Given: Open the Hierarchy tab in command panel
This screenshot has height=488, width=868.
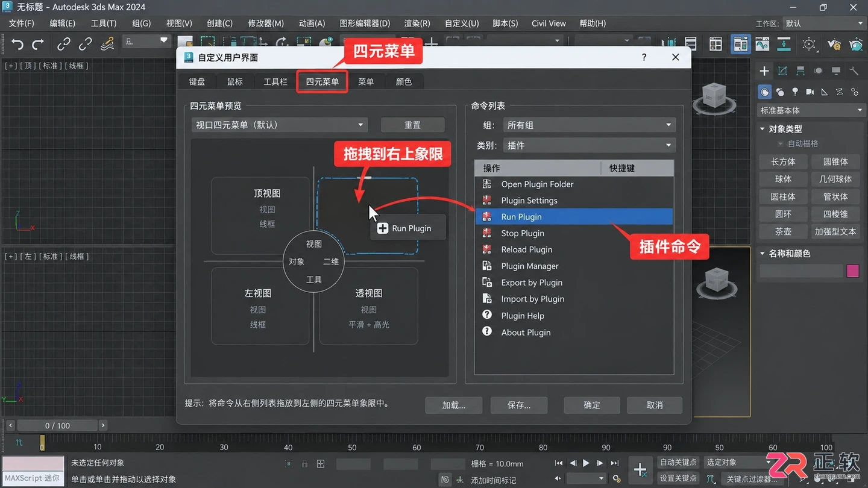Looking at the screenshot, I should [800, 70].
